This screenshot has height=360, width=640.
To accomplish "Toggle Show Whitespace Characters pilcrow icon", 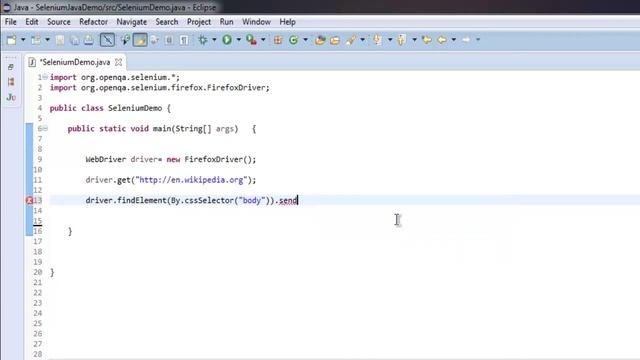I will click(x=184, y=40).
